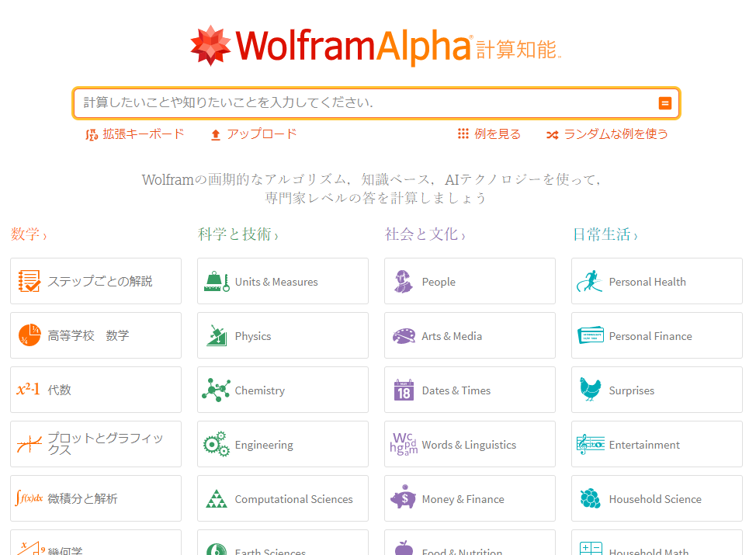
Task: Open プロットとグラフィックス text label
Action: 106,444
